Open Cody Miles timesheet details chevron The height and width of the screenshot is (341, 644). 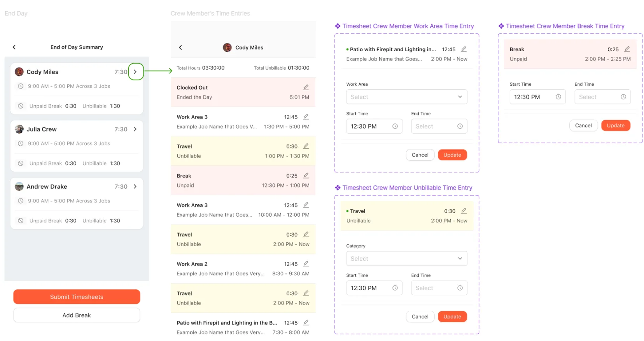pyautogui.click(x=135, y=72)
